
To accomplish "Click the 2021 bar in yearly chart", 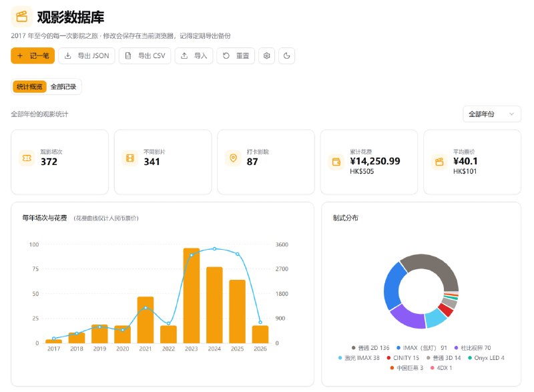I will (x=146, y=320).
